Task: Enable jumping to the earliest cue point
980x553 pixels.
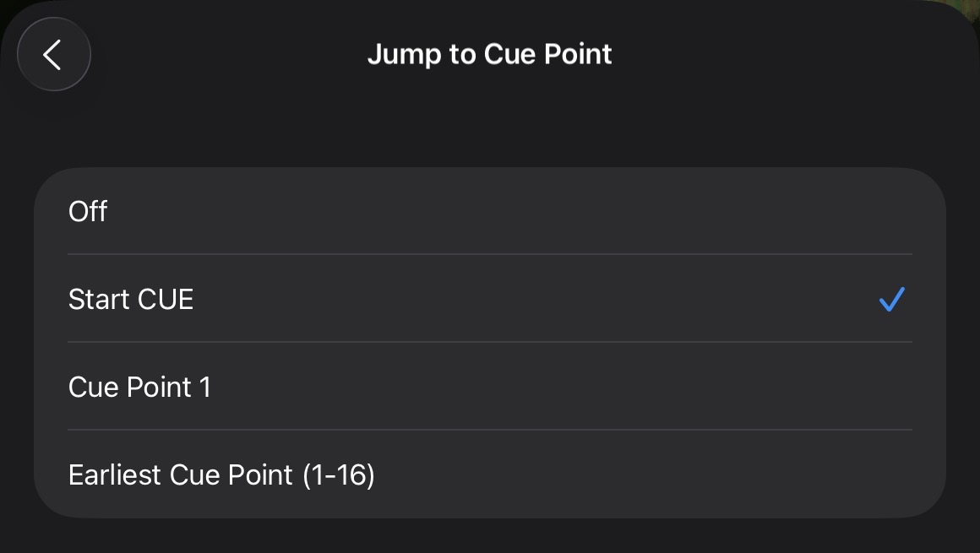Action: (x=490, y=474)
